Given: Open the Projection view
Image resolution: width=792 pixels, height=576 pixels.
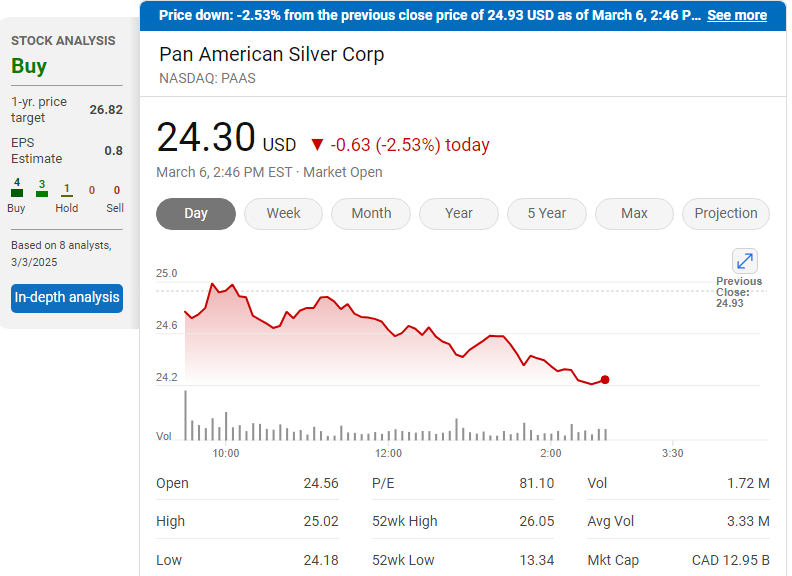Looking at the screenshot, I should point(726,213).
